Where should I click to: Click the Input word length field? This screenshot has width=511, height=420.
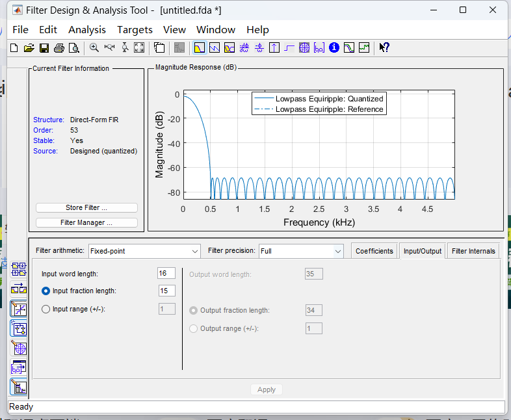166,274
